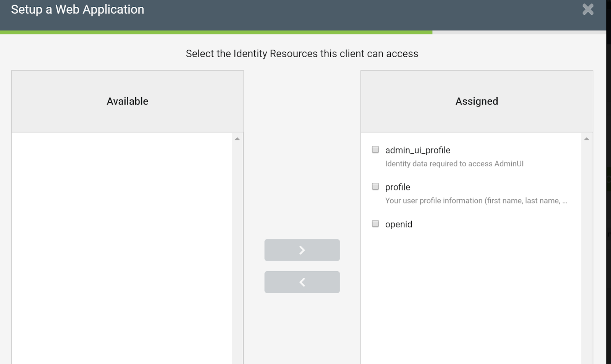611x364 pixels.
Task: Check the openid checkbox
Action: (x=375, y=224)
